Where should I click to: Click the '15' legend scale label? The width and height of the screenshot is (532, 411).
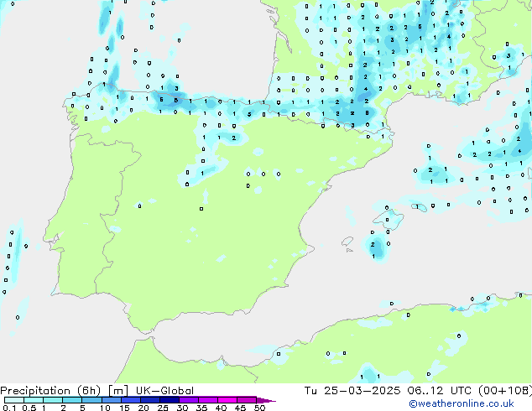coord(124,408)
